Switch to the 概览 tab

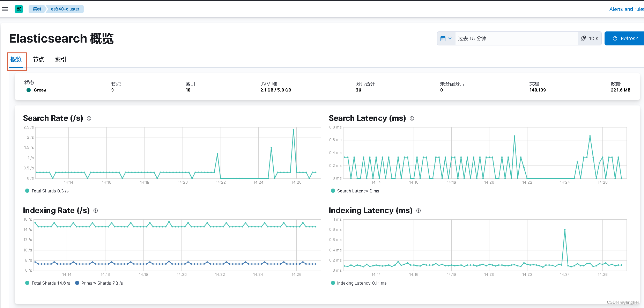[16, 60]
